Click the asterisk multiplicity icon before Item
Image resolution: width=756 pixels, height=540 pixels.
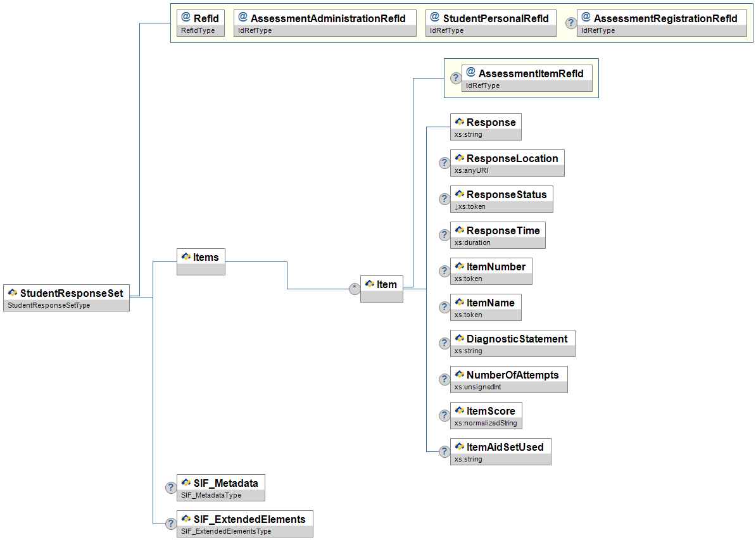coord(355,289)
